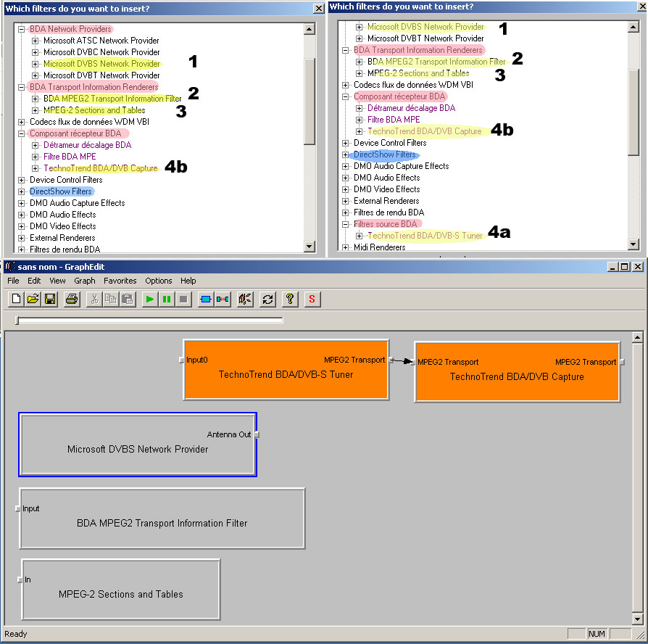Select Midi Renderers in right dialog

[379, 247]
